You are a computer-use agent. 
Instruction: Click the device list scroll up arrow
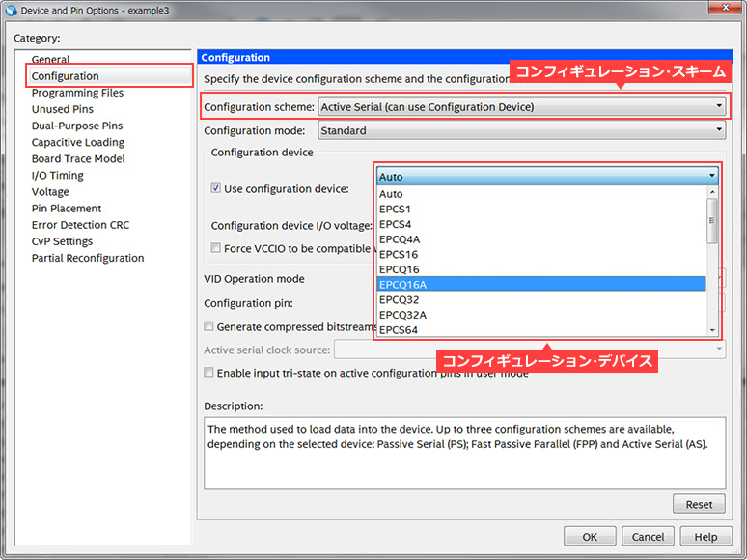(x=712, y=192)
